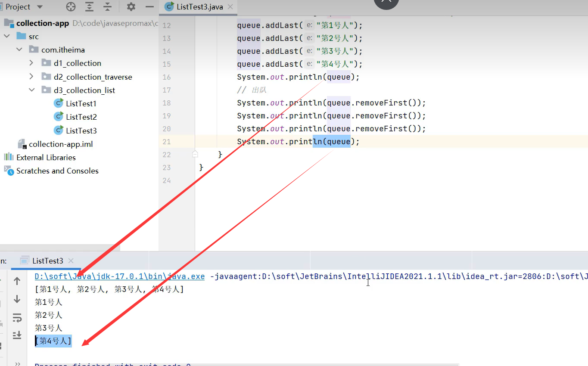Screen dimensions: 588x366
Task: Close the ListTest3 run tab
Action: (x=71, y=261)
